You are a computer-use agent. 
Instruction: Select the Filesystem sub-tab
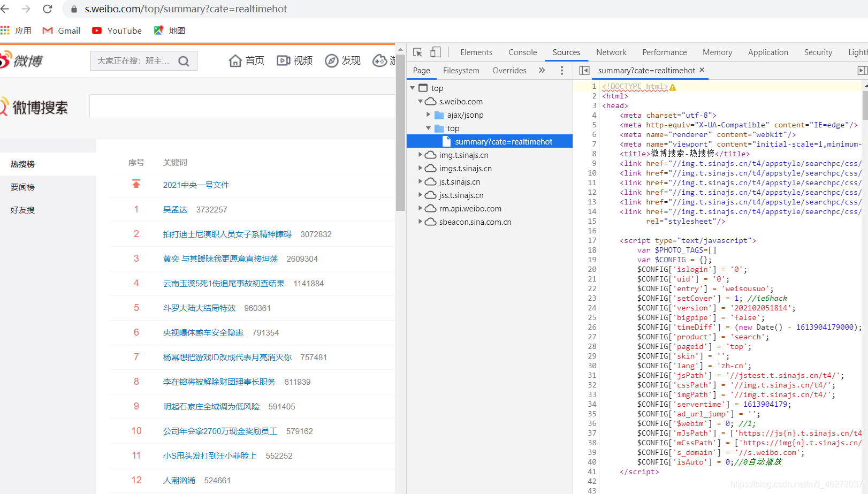pyautogui.click(x=461, y=70)
